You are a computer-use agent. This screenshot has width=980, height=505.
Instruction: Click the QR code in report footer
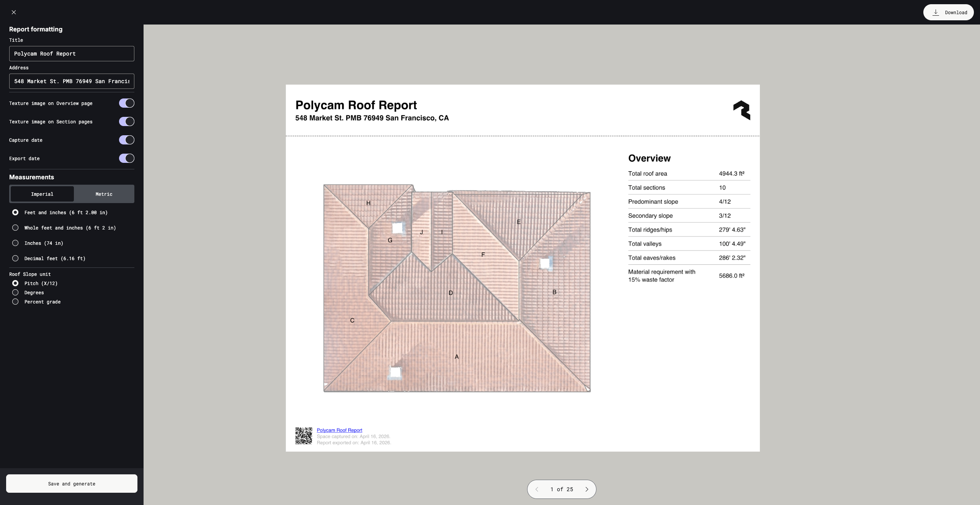[x=304, y=436]
